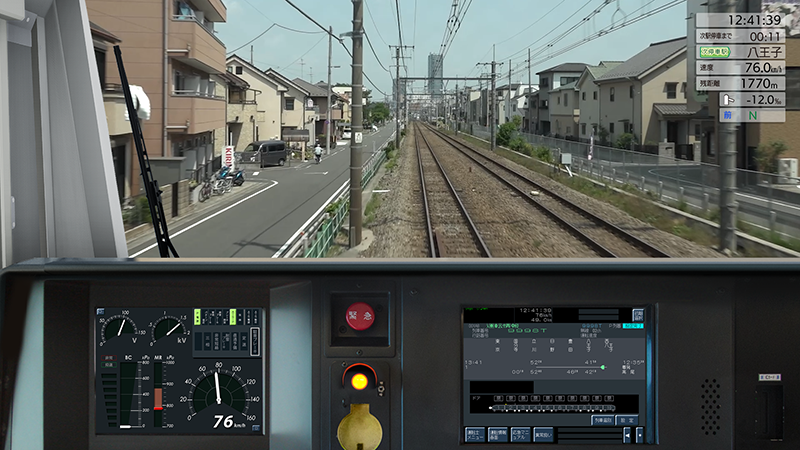
Task: Click the first door status indicator box
Action: [498, 398]
